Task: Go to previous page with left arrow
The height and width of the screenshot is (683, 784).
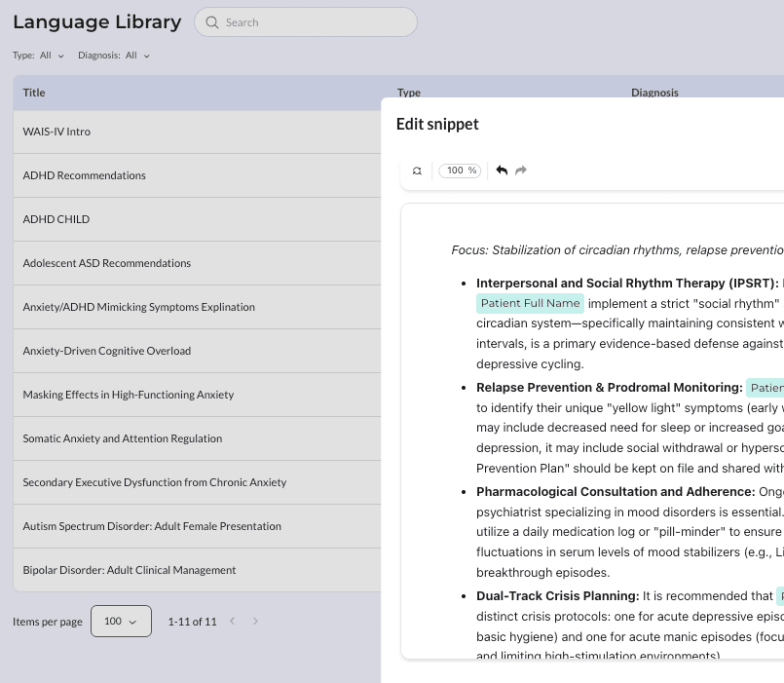Action: click(x=232, y=621)
